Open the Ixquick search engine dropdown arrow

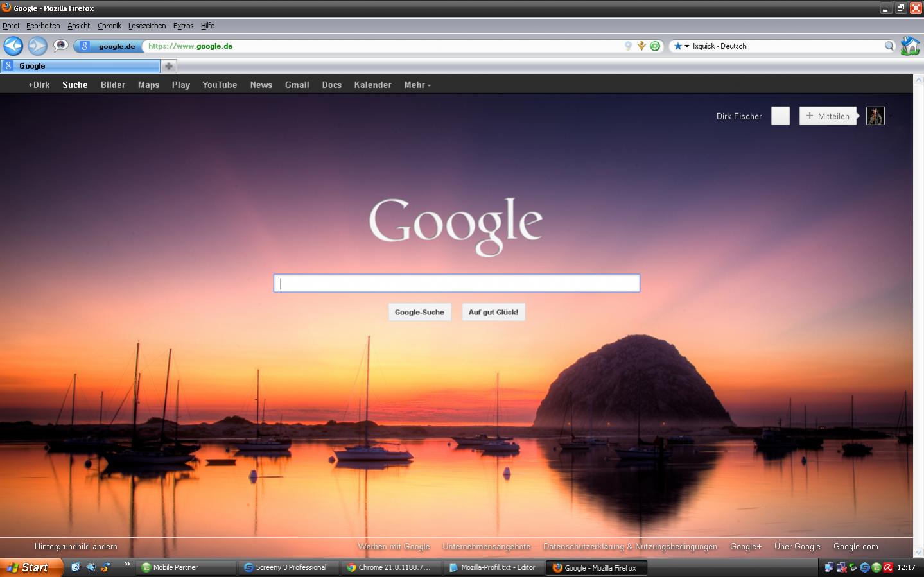coord(686,46)
